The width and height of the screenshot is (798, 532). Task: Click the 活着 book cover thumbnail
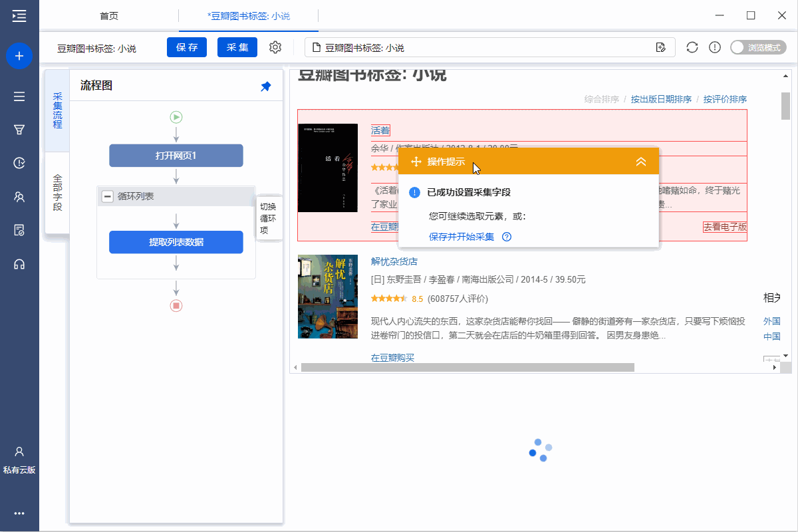pos(328,168)
